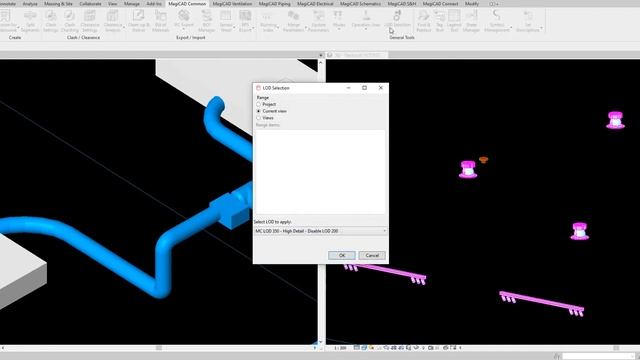The width and height of the screenshot is (640, 360).
Task: Run the Clash Checking tool
Action: click(x=69, y=21)
